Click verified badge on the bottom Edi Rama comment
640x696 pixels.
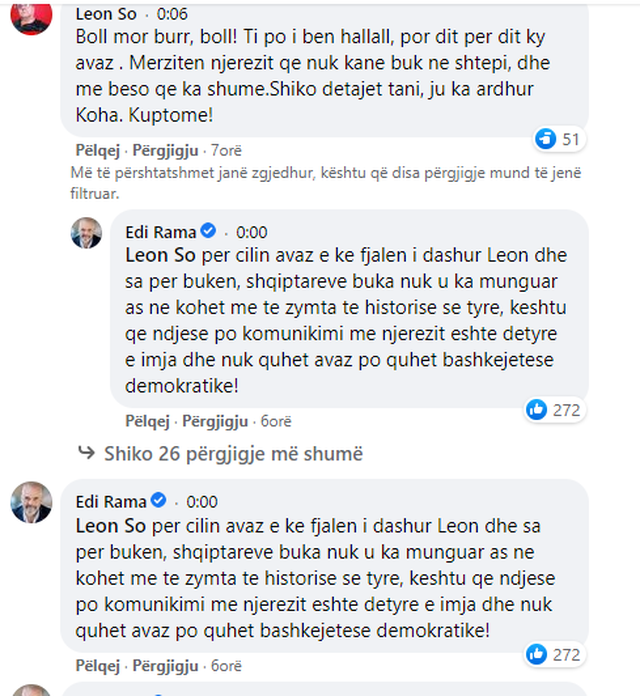pyautogui.click(x=159, y=502)
